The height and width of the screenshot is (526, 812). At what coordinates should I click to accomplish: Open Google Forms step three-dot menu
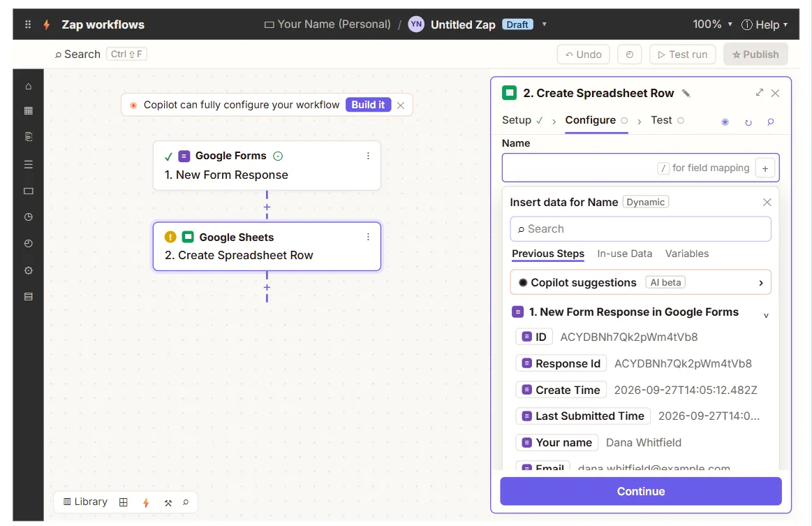click(368, 156)
